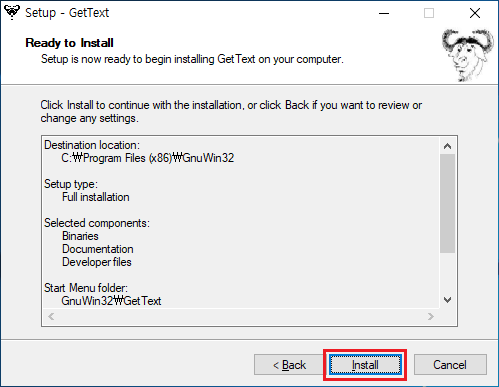Click the Documentation component line
This screenshot has width=499, height=387.
coord(98,249)
